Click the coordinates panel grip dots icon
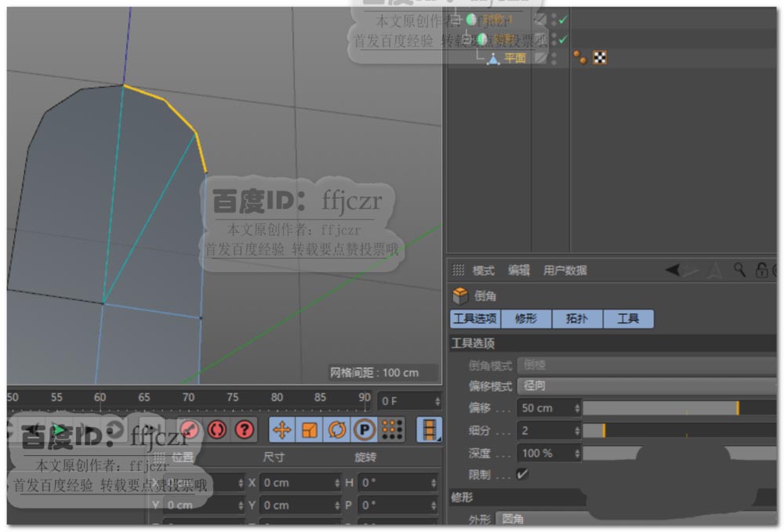Viewport: 784px width, 532px height. coord(159,457)
